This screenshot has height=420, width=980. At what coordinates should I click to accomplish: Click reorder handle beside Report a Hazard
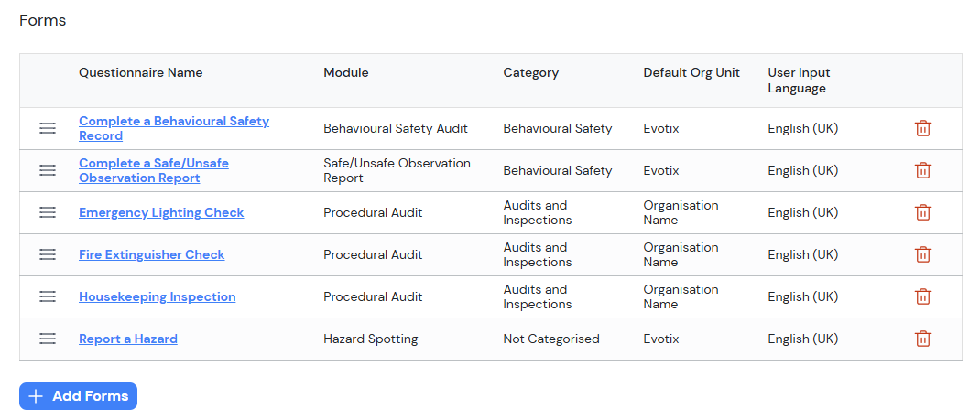pyautogui.click(x=48, y=339)
